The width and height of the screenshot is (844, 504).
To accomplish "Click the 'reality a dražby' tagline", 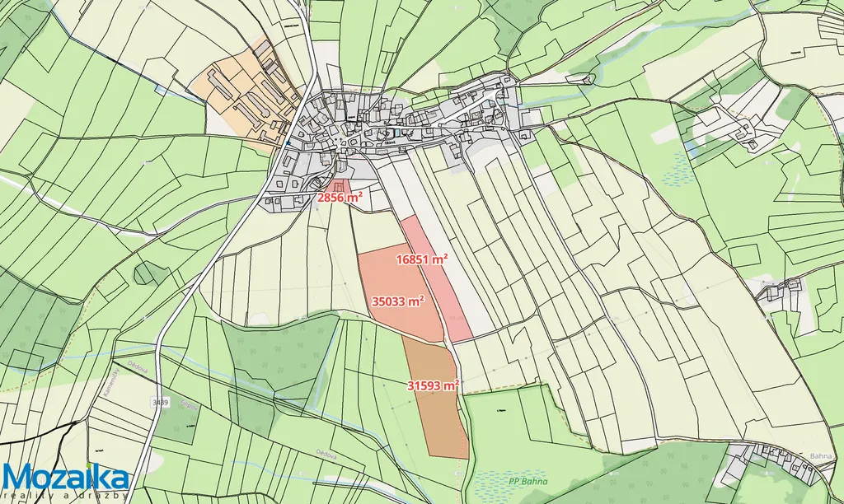I will pyautogui.click(x=65, y=497).
